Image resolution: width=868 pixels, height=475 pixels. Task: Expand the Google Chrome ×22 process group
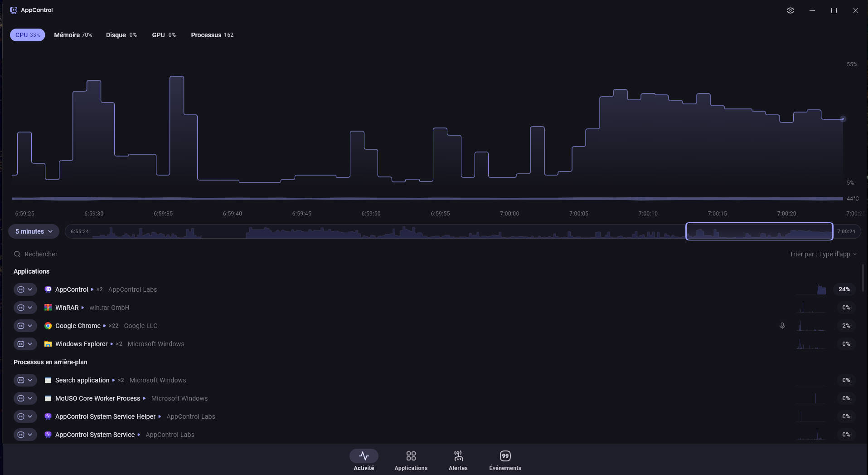click(105, 326)
